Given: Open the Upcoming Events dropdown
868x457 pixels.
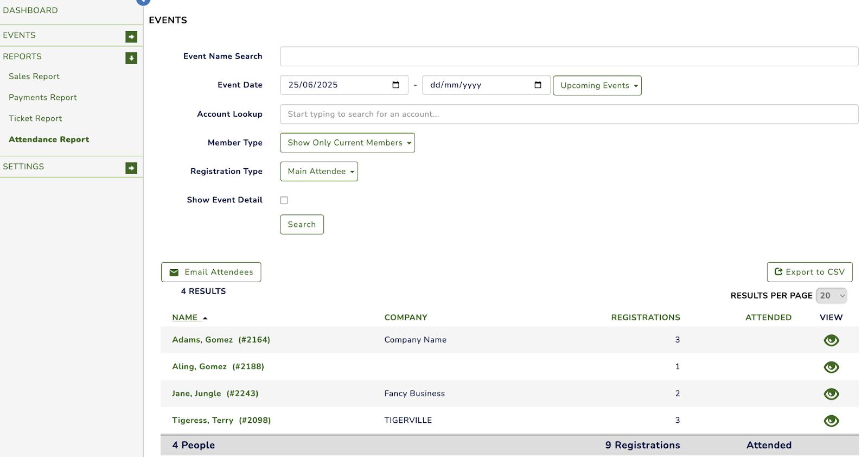Looking at the screenshot, I should (597, 86).
